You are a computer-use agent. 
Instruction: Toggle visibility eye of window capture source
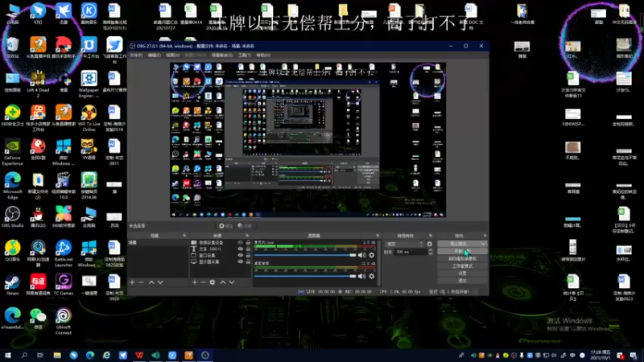pos(241,255)
